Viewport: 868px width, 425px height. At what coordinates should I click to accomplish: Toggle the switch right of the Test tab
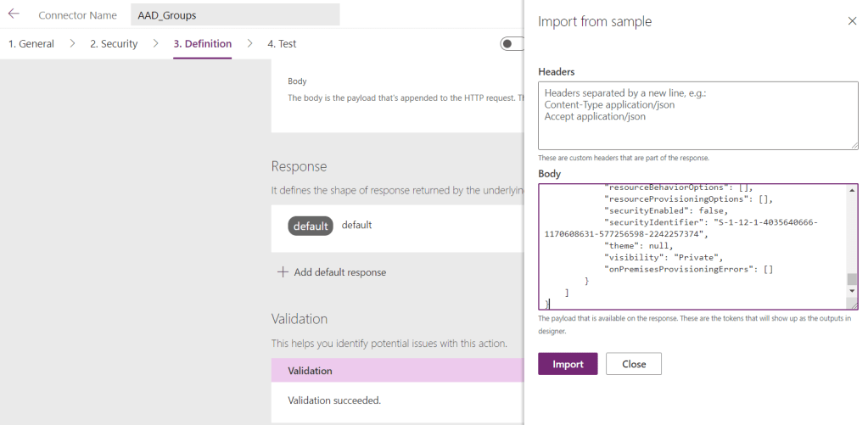[x=512, y=44]
